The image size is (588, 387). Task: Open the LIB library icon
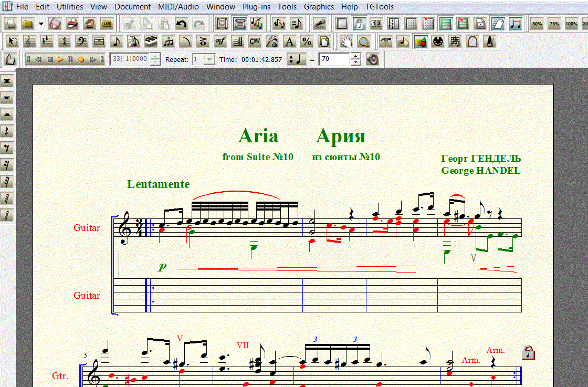point(107,24)
